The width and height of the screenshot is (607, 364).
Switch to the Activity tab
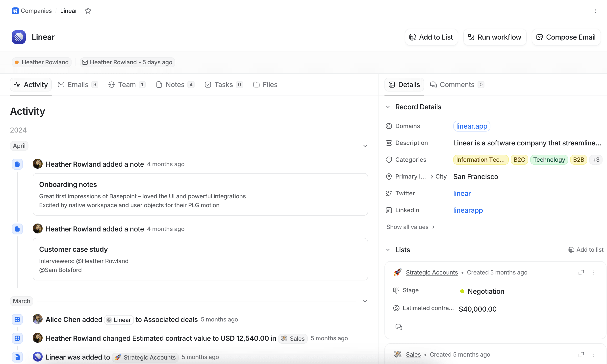coord(31,85)
